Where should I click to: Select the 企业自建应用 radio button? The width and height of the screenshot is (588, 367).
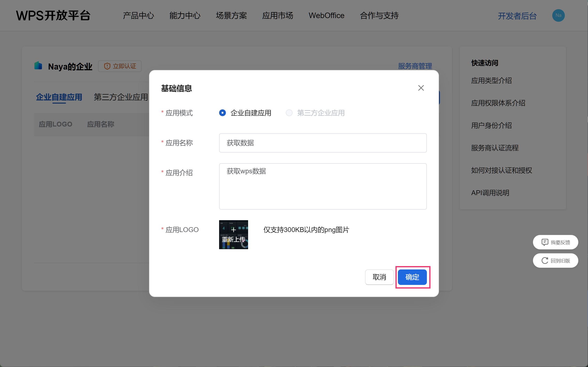pos(222,113)
